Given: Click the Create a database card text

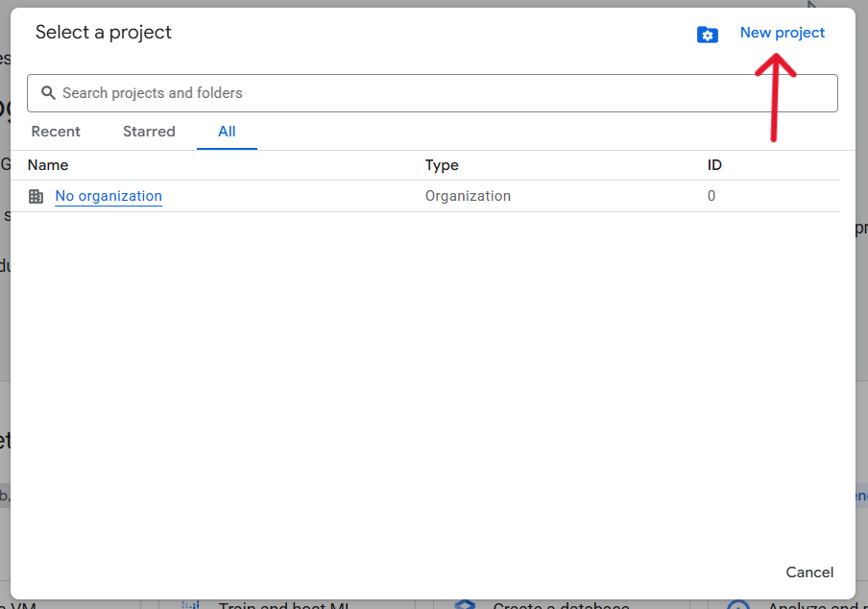Looking at the screenshot, I should click(561, 605).
